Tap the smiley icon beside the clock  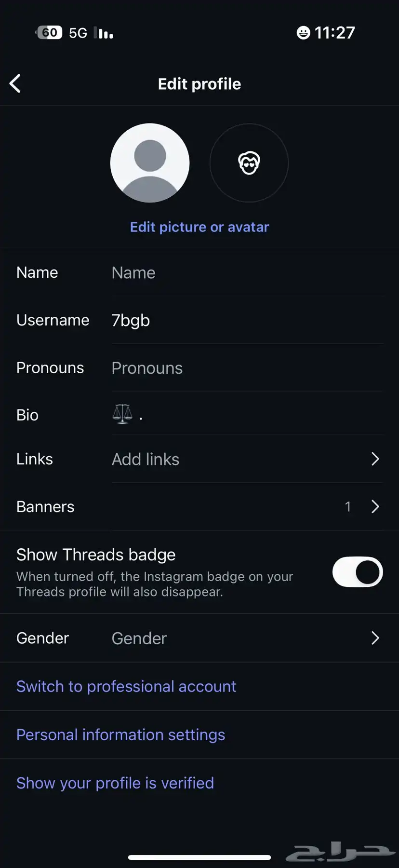[x=303, y=33]
